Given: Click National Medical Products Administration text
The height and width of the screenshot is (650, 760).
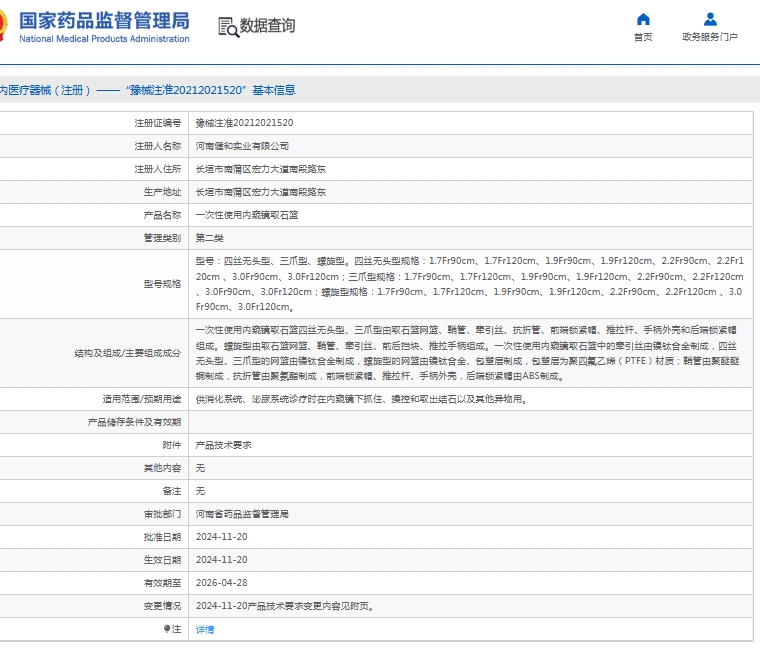Looking at the screenshot, I should pos(104,39).
